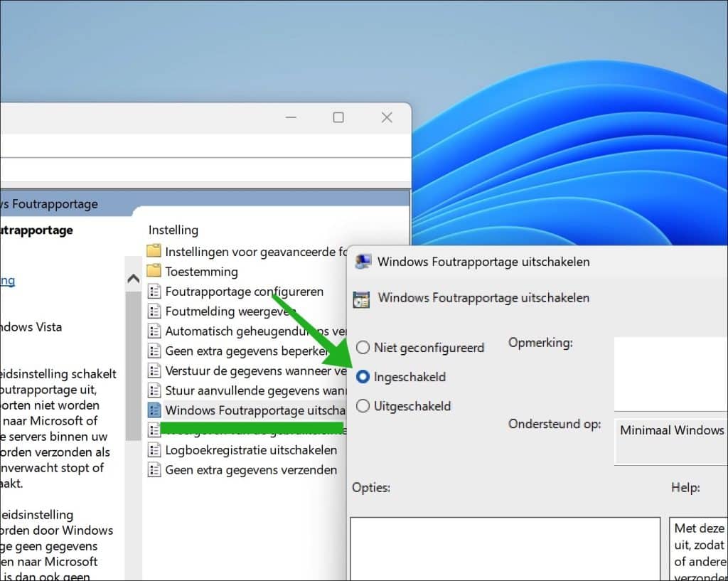Click the 'Foutrapportage configureren' policy icon
Screen dimensions: 728x581
[x=154, y=291]
